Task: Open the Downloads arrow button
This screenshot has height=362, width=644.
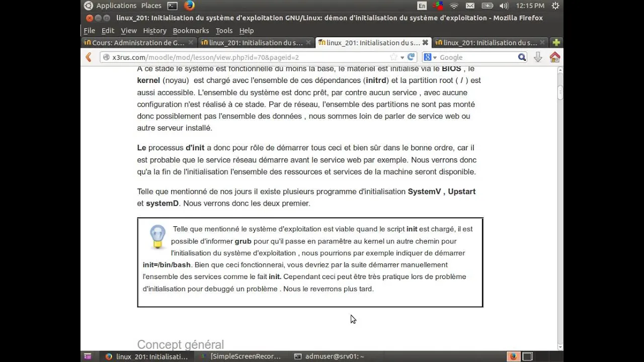Action: [538, 57]
